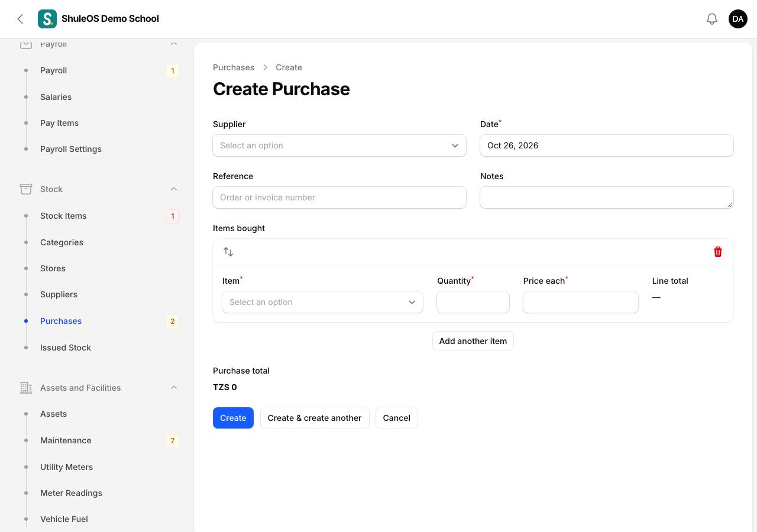This screenshot has height=532, width=757.
Task: Click the Purchases breadcrumb link
Action: pos(234,67)
